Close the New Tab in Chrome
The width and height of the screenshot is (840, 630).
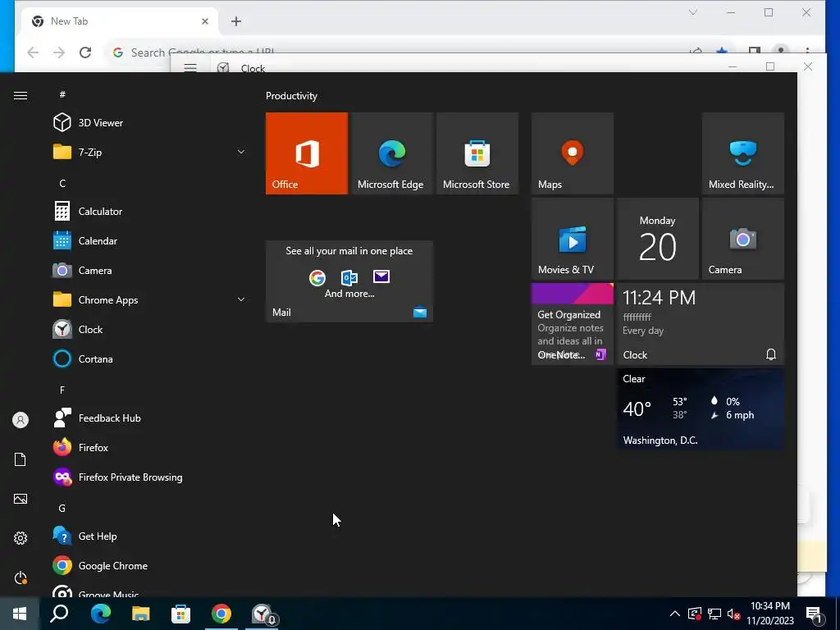click(204, 21)
